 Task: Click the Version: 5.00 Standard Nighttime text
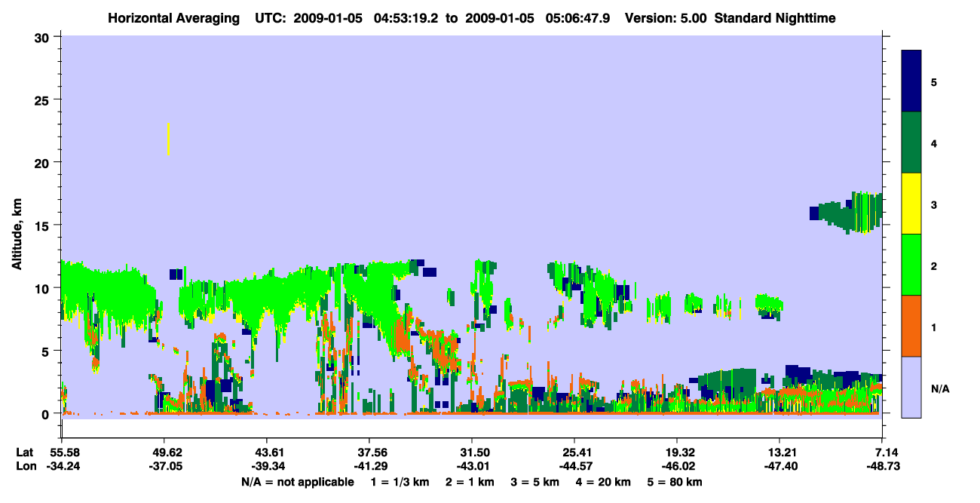coord(730,18)
